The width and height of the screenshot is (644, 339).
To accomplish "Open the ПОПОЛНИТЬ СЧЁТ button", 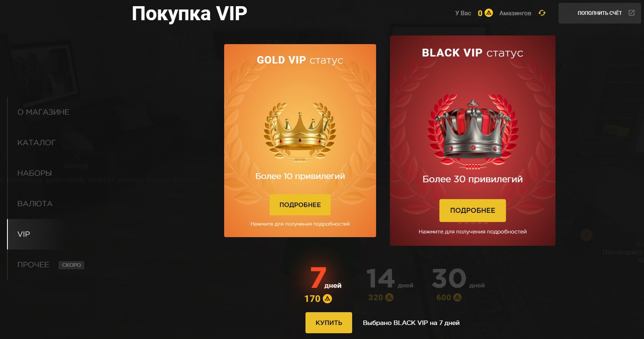I will click(599, 13).
